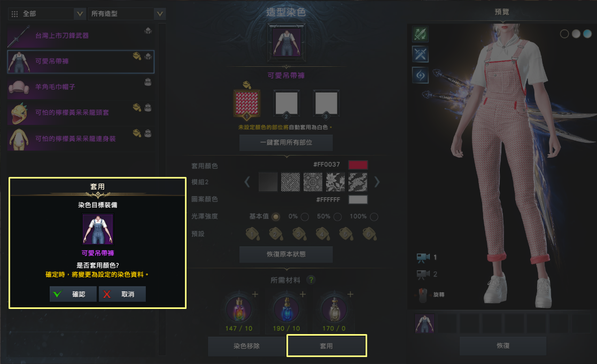This screenshot has width=597, height=364.
Task: Open the required materials help question mark
Action: pyautogui.click(x=311, y=280)
